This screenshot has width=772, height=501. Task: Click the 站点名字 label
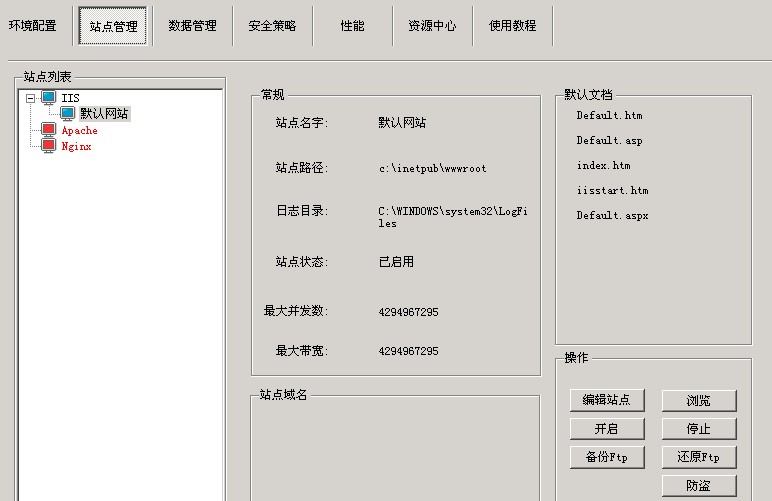[x=302, y=123]
